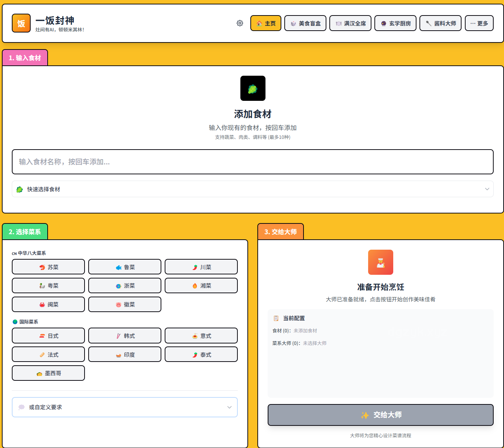
Task: Click the lettuce icon beside 快速选择食材
Action: click(x=20, y=189)
